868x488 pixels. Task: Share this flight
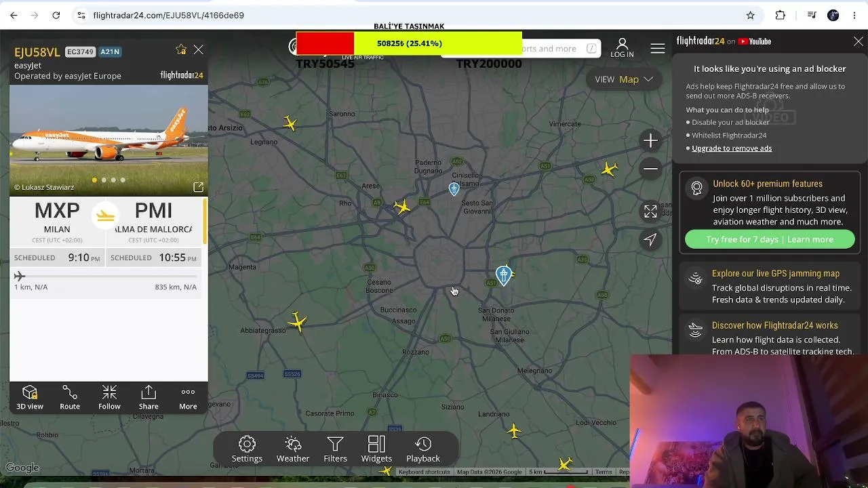click(x=149, y=398)
